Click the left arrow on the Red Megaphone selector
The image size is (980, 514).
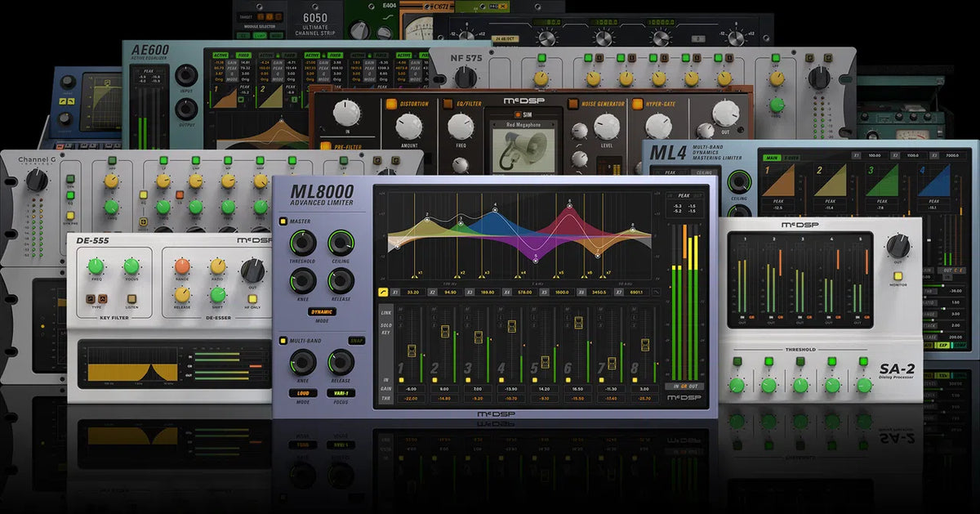tap(495, 124)
